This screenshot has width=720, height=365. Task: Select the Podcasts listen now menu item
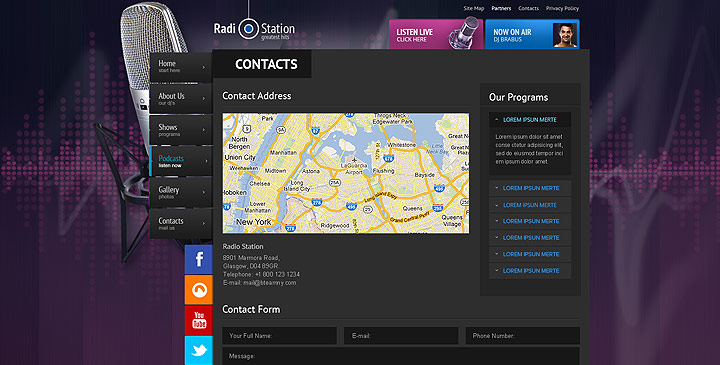point(180,161)
